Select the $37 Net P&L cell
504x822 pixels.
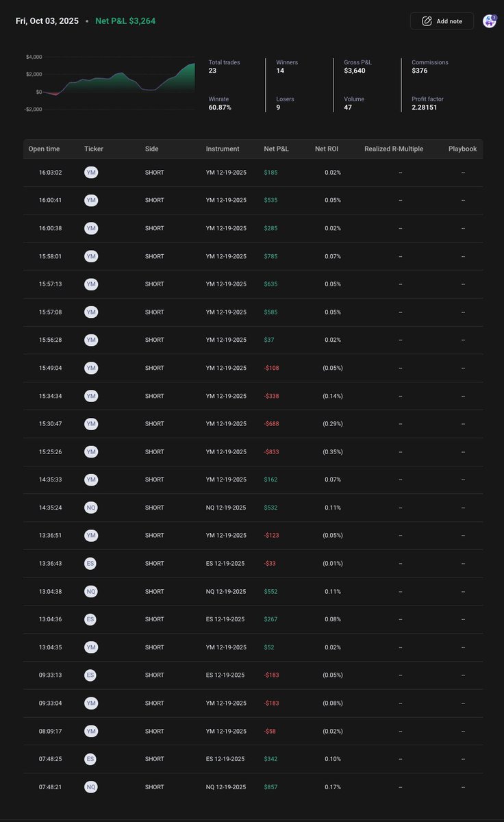coord(269,340)
